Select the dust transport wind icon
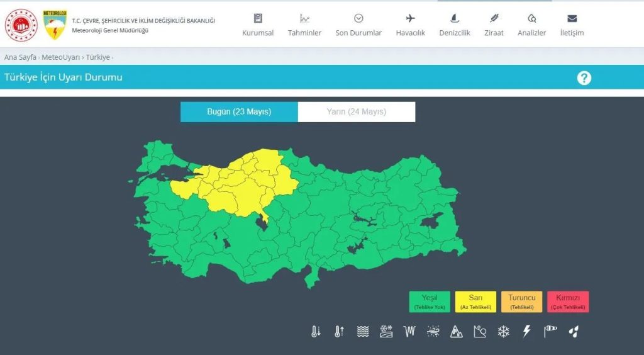 (x=433, y=331)
